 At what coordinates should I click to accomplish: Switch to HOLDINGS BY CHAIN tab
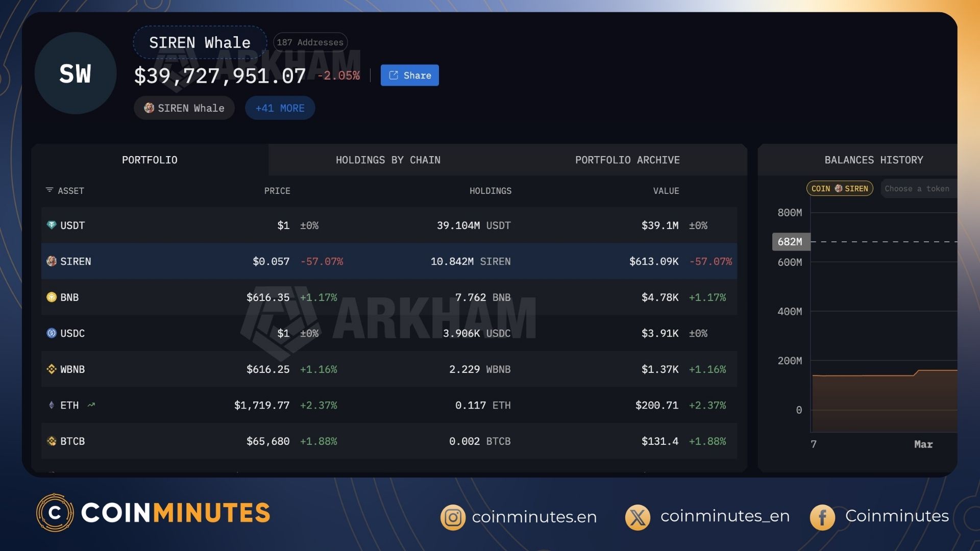pyautogui.click(x=388, y=160)
